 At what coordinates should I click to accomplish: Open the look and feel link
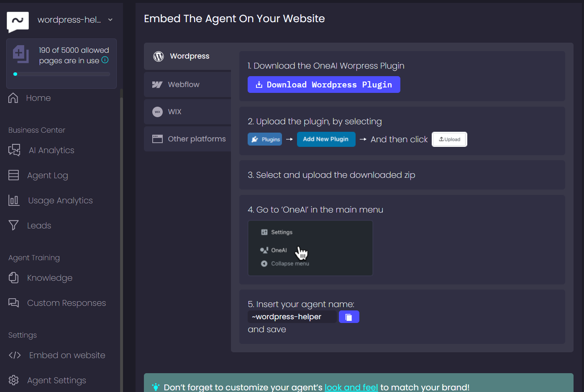pyautogui.click(x=351, y=387)
